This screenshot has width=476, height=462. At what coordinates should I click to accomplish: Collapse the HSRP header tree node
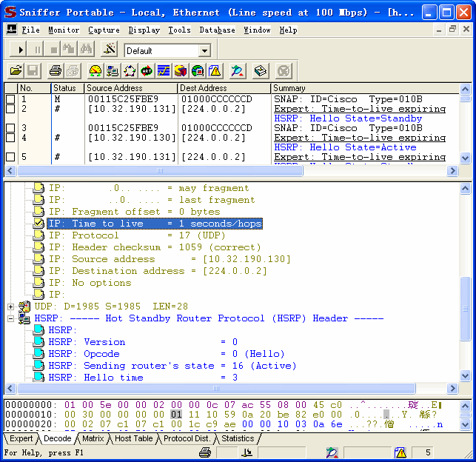click(10, 318)
